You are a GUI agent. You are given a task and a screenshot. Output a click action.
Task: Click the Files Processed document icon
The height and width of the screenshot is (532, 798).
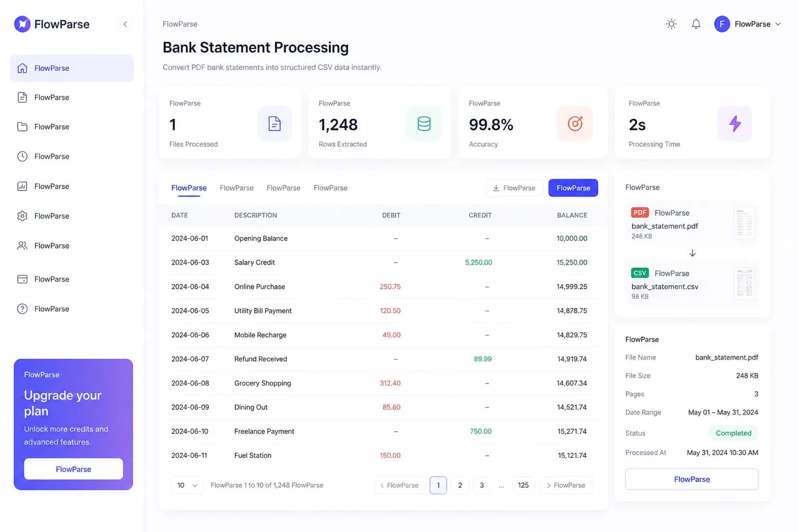[x=274, y=124]
